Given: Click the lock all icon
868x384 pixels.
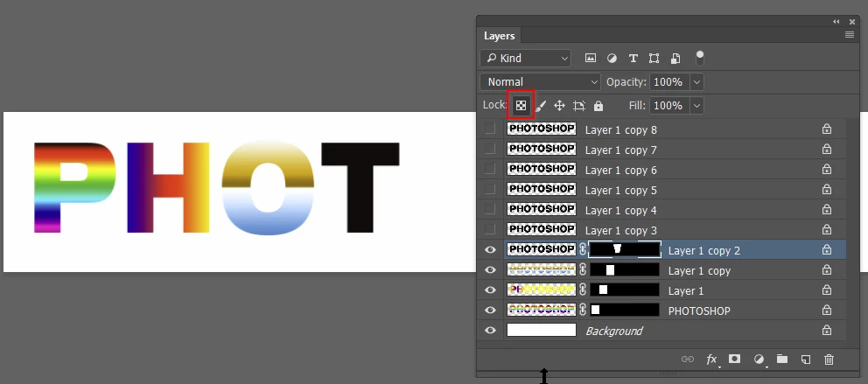Looking at the screenshot, I should (x=598, y=106).
